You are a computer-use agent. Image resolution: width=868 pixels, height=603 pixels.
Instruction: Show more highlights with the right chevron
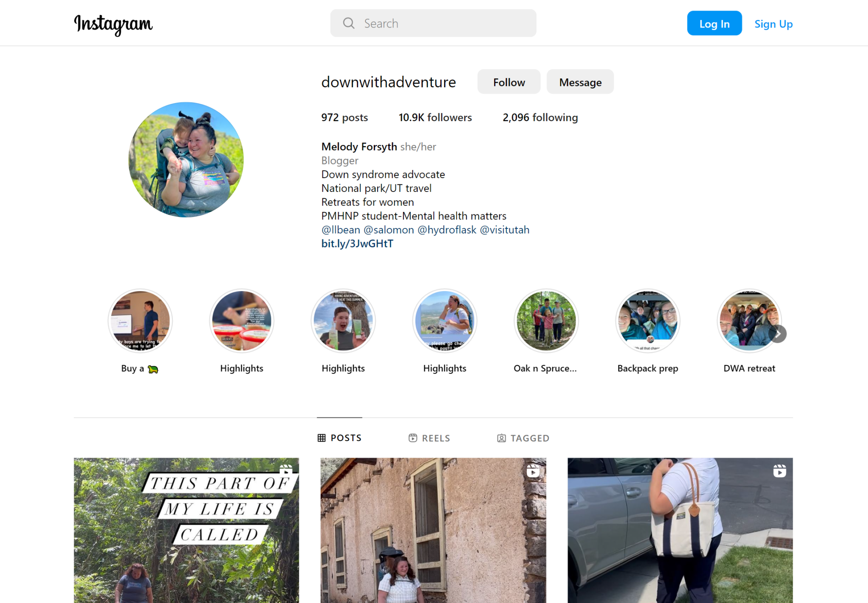pyautogui.click(x=778, y=334)
